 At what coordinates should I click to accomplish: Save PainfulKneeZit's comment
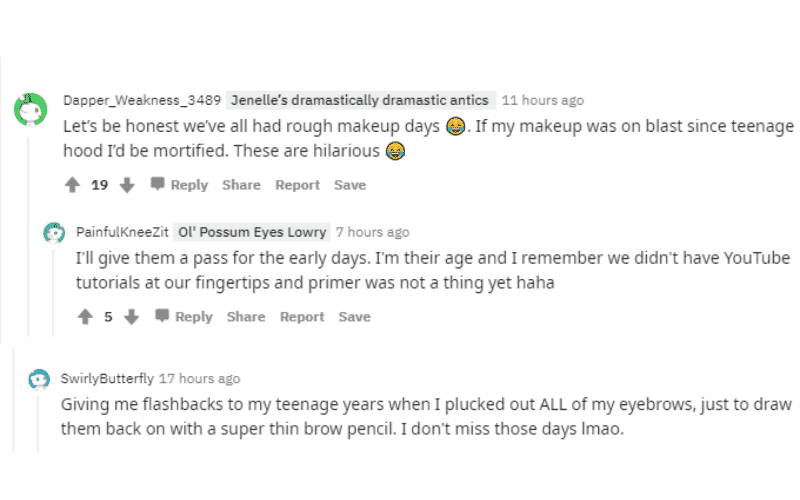coord(355,317)
